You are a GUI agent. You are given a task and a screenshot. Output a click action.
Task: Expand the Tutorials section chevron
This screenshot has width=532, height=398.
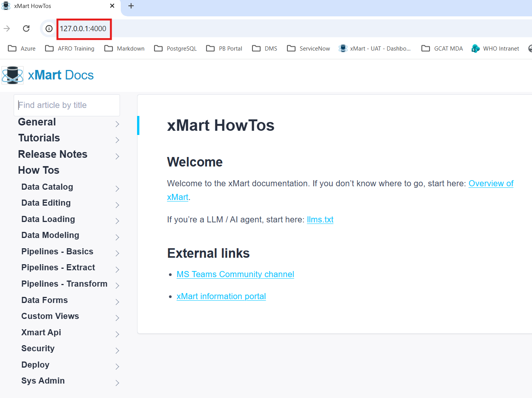[x=117, y=140]
